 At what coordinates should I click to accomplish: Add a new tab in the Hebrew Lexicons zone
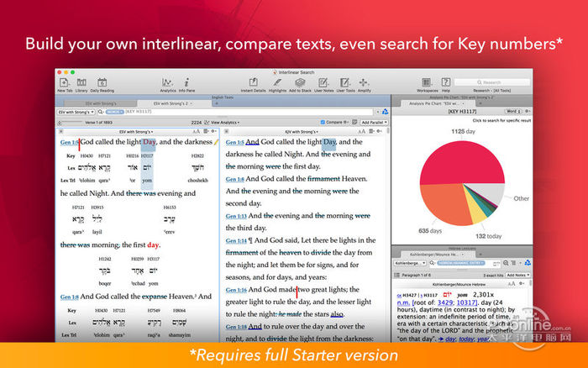click(x=480, y=255)
